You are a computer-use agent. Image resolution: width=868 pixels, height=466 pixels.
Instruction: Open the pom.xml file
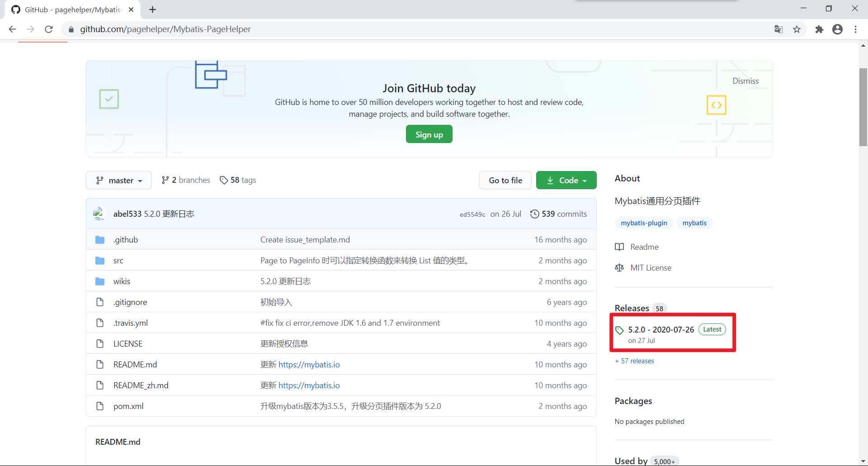click(x=128, y=406)
